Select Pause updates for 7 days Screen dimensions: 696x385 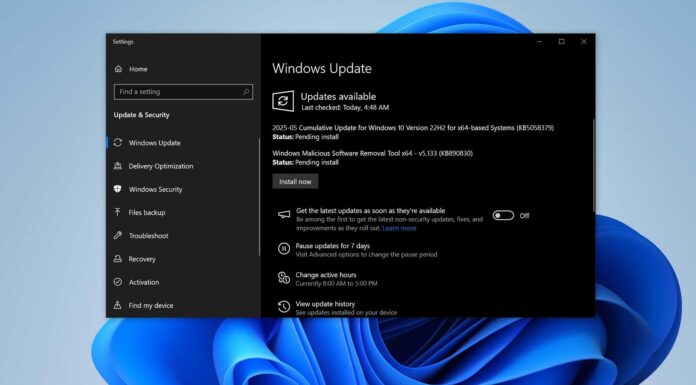pyautogui.click(x=332, y=246)
